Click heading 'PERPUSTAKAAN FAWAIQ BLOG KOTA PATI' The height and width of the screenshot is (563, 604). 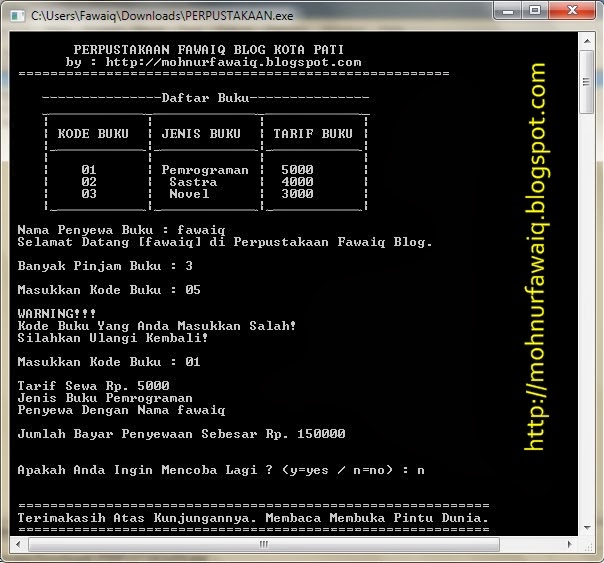pyautogui.click(x=208, y=50)
